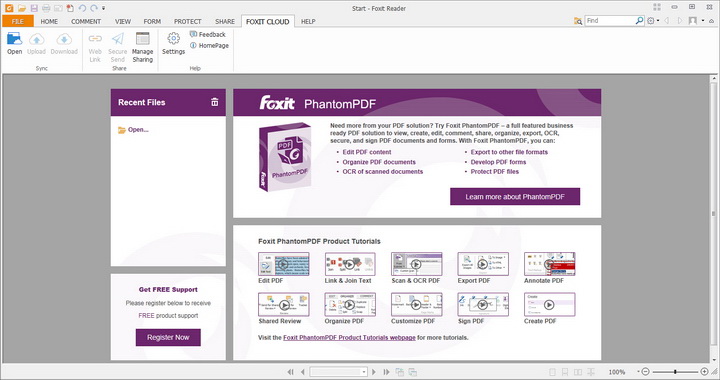
Task: Click the user account avatar icon
Action: (693, 21)
